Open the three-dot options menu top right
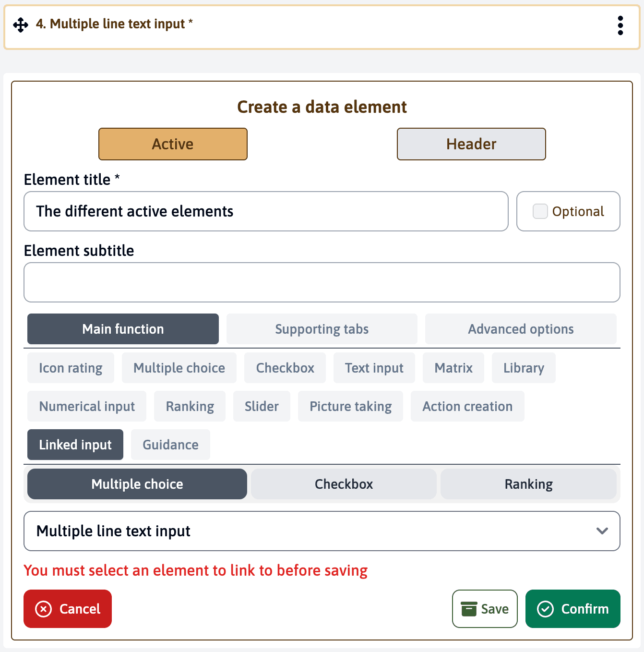Image resolution: width=644 pixels, height=652 pixels. (x=620, y=26)
